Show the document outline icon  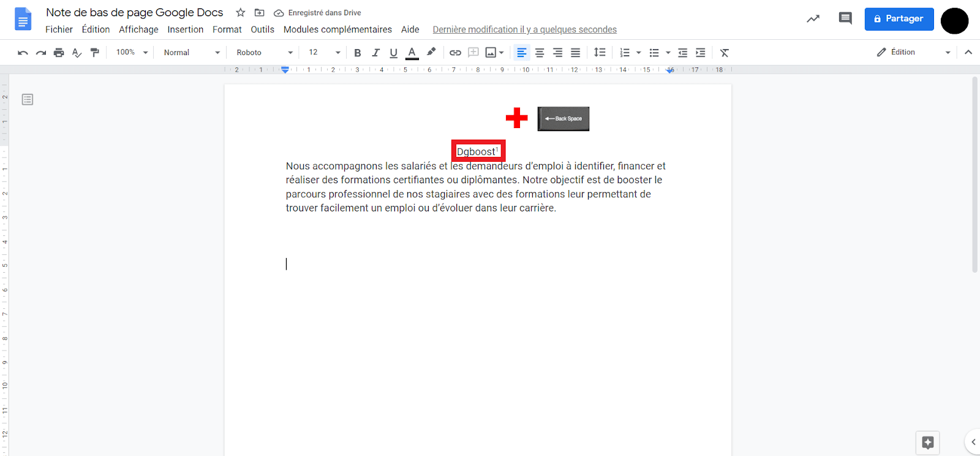click(x=28, y=99)
